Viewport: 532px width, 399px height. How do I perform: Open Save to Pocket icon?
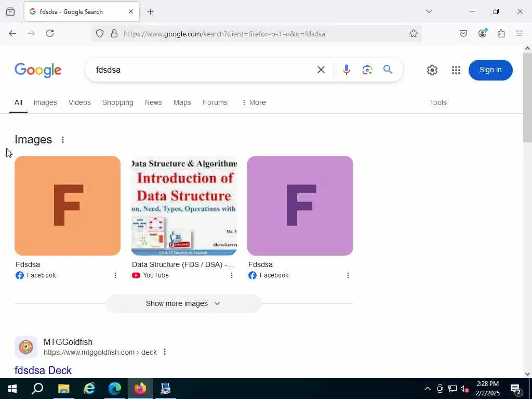coord(463,33)
